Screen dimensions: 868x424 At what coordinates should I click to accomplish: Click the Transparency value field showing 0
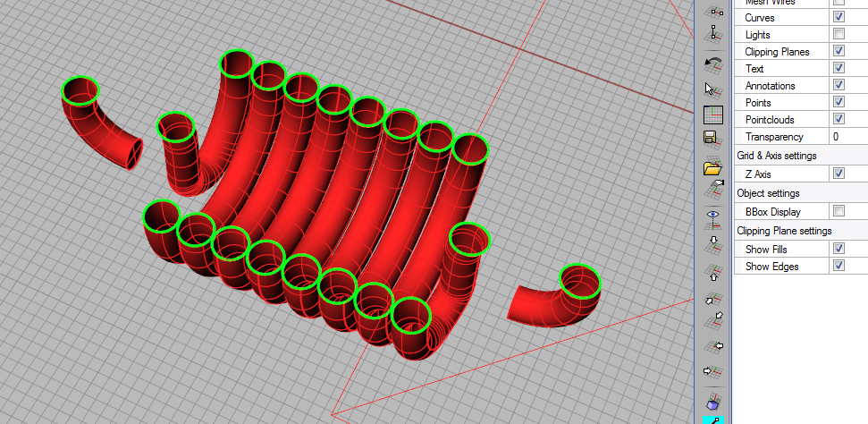pyautogui.click(x=848, y=136)
